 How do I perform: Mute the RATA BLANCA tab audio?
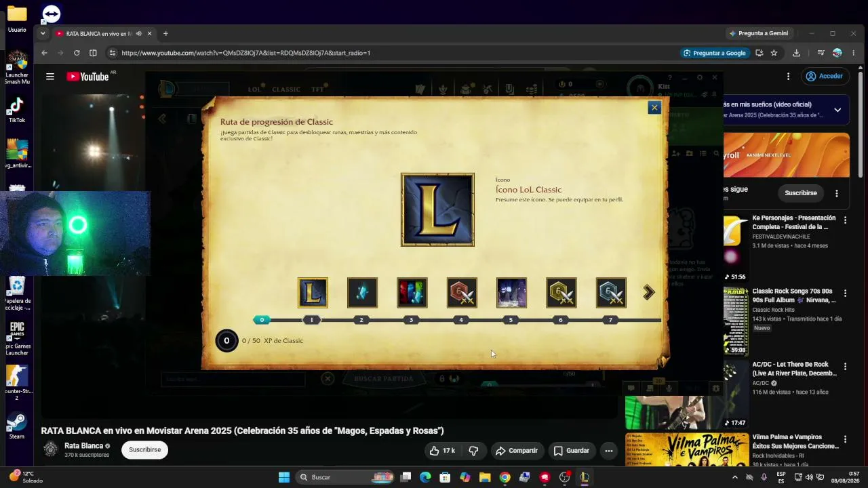(138, 33)
